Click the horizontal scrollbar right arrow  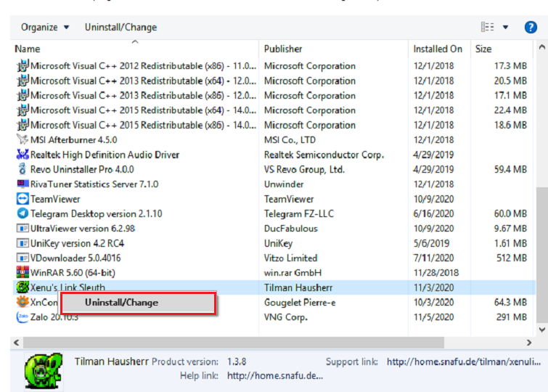click(529, 341)
